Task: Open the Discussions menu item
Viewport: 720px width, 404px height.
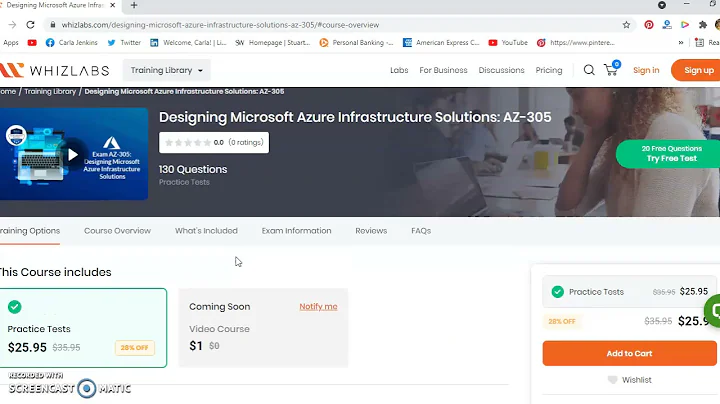Action: pos(501,70)
